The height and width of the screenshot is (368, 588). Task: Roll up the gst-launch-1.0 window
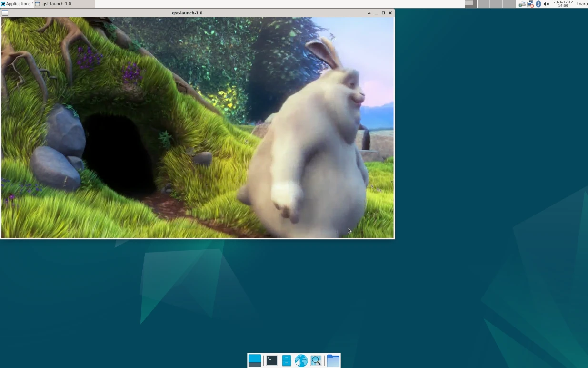[x=369, y=13]
